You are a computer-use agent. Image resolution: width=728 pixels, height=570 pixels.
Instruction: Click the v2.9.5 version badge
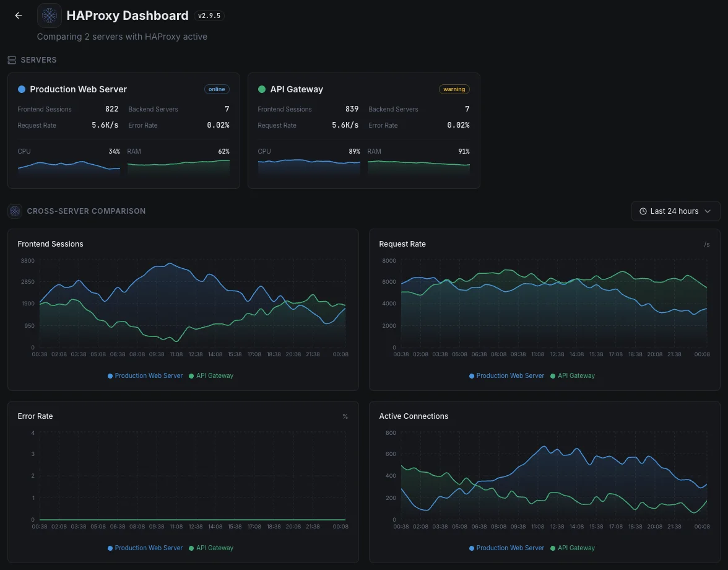[x=209, y=15]
